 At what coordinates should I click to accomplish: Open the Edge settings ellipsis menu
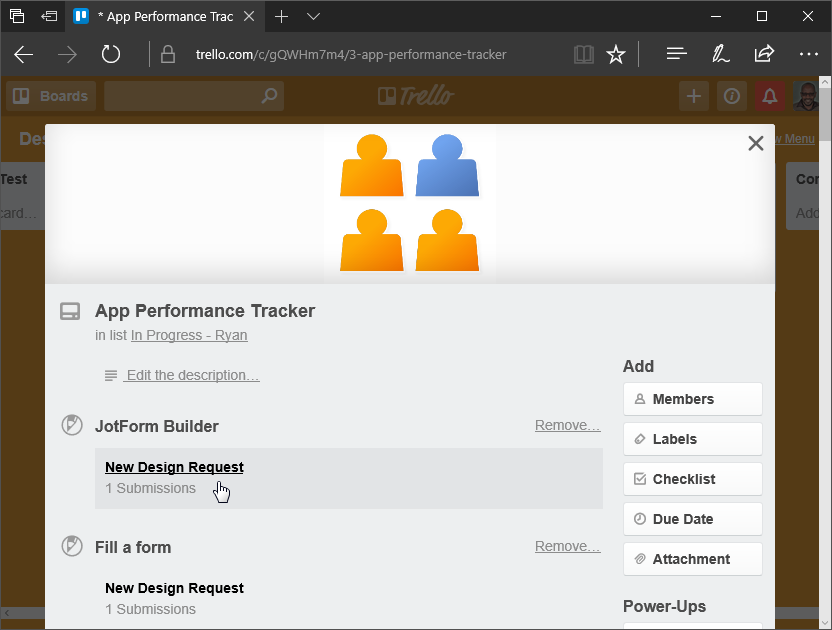tap(808, 54)
